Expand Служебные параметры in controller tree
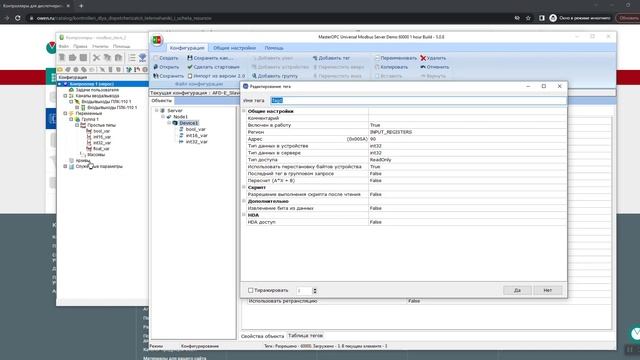This screenshot has height=360, width=640. click(x=65, y=167)
